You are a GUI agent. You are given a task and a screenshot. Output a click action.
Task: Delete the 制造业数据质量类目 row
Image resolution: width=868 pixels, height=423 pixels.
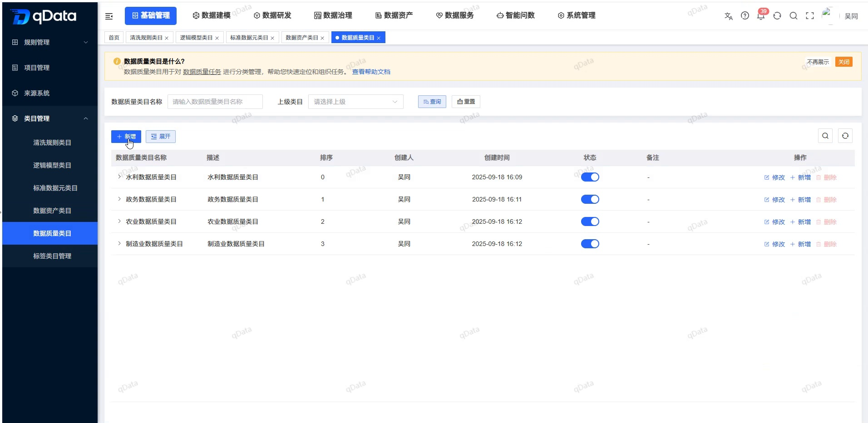pos(826,244)
